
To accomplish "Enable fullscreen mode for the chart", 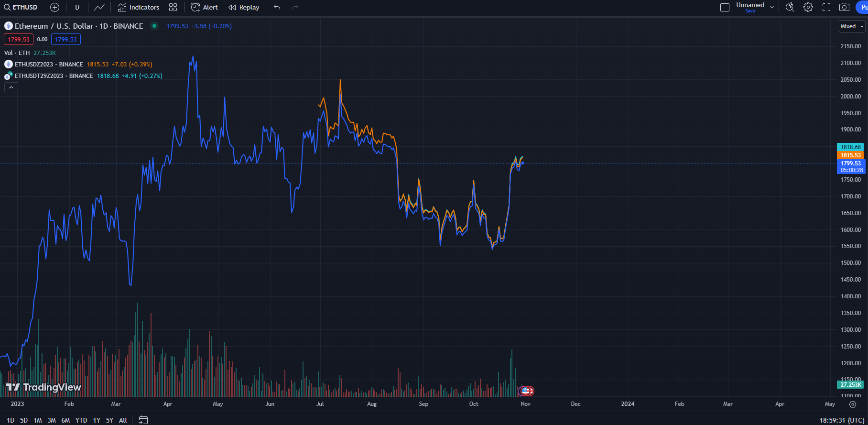I will pos(826,7).
